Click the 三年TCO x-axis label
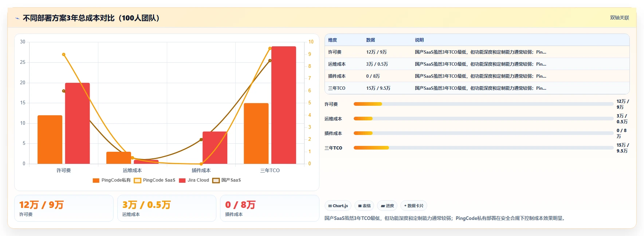The width and height of the screenshot is (644, 236). (x=270, y=170)
